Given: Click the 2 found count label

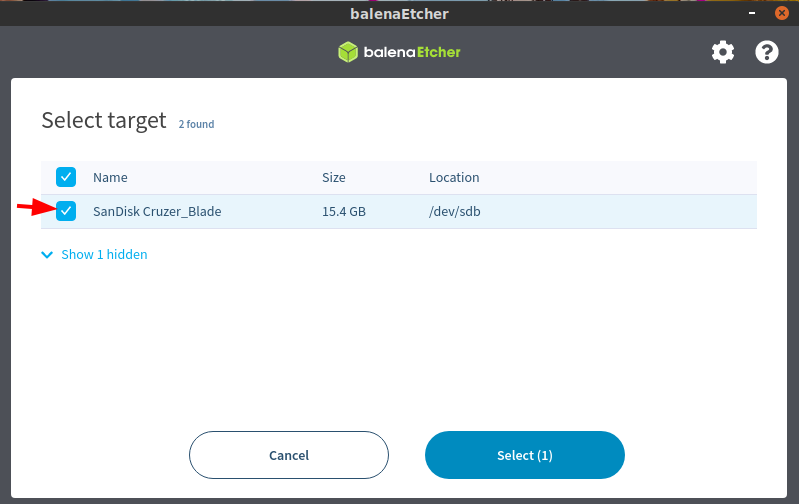Looking at the screenshot, I should click(x=196, y=124).
